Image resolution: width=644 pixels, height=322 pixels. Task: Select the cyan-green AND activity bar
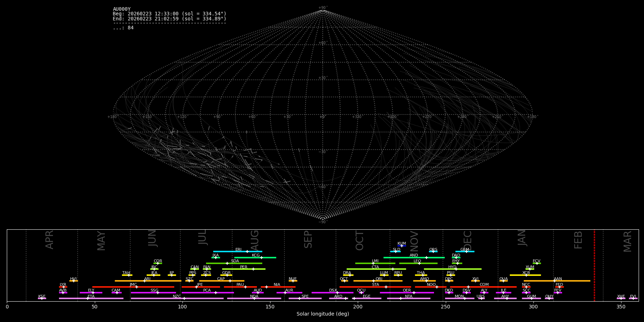pos(414,258)
